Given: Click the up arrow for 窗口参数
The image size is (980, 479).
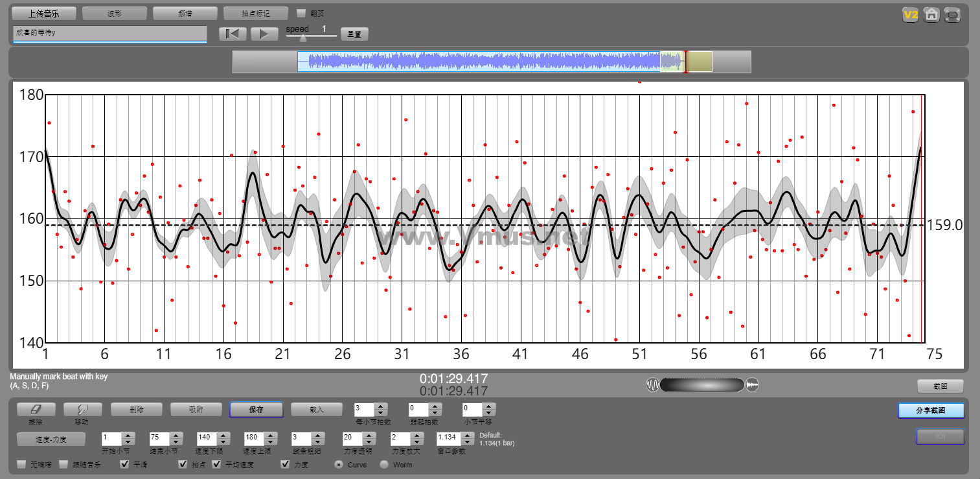Looking at the screenshot, I should [x=468, y=436].
